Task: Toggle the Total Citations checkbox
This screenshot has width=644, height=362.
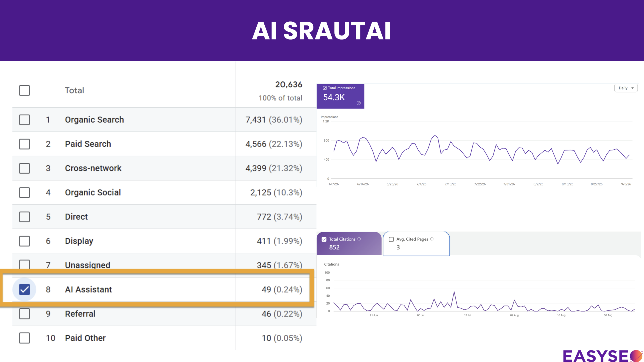Action: (x=324, y=239)
